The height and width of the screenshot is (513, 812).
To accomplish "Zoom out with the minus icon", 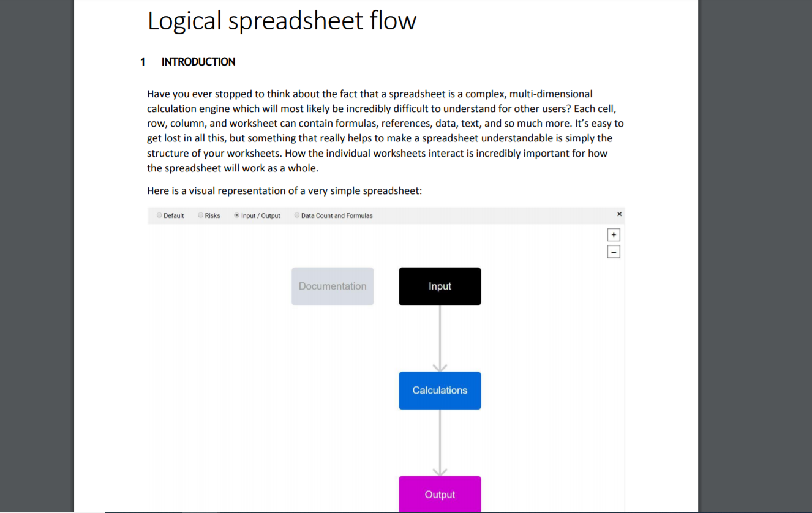I will coord(614,252).
